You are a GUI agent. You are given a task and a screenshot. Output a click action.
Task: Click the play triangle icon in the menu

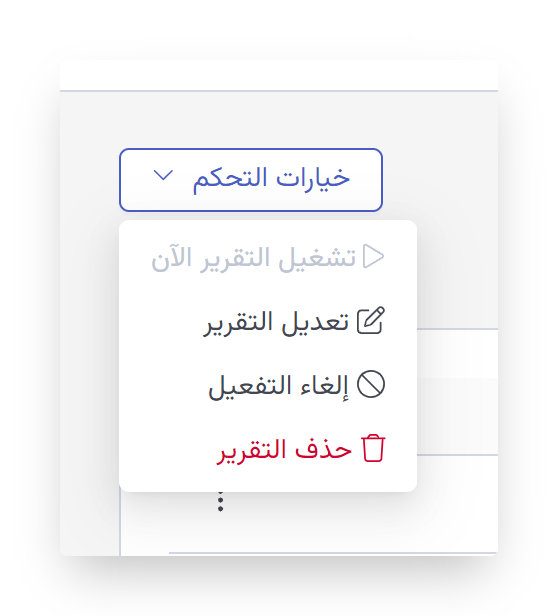(x=373, y=256)
